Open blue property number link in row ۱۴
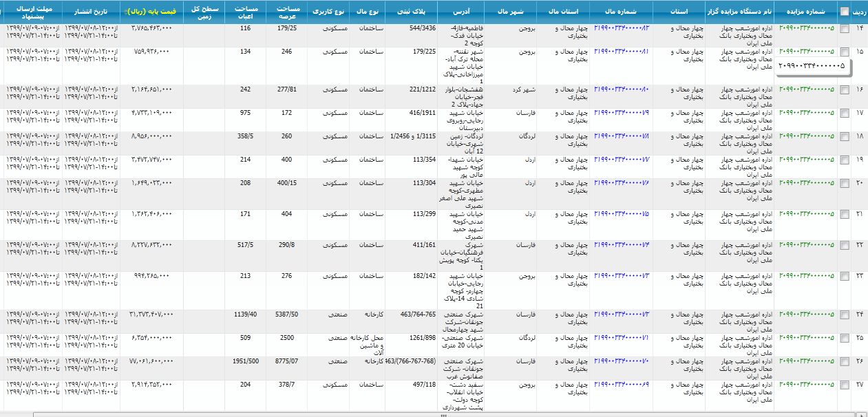868x417 pixels. coord(622,28)
